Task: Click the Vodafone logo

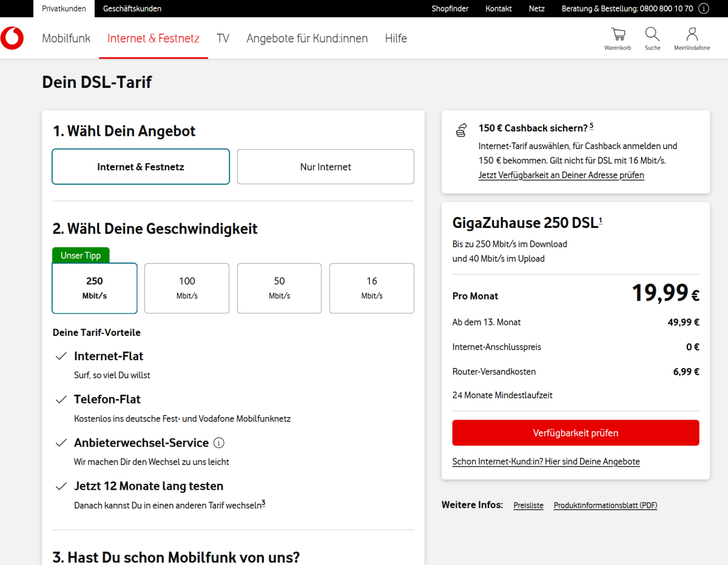Action: (12, 38)
